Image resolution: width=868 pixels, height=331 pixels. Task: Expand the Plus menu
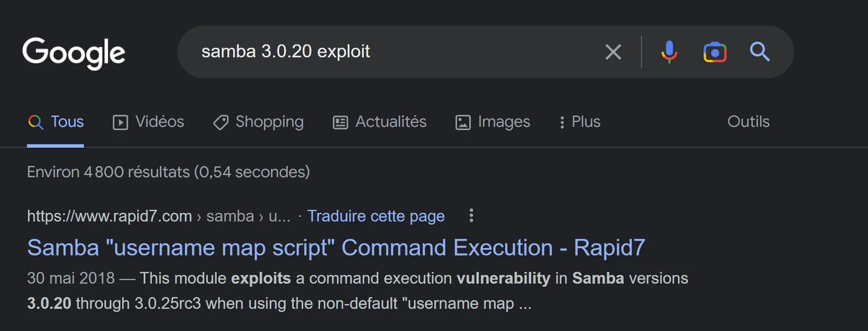[x=579, y=122]
